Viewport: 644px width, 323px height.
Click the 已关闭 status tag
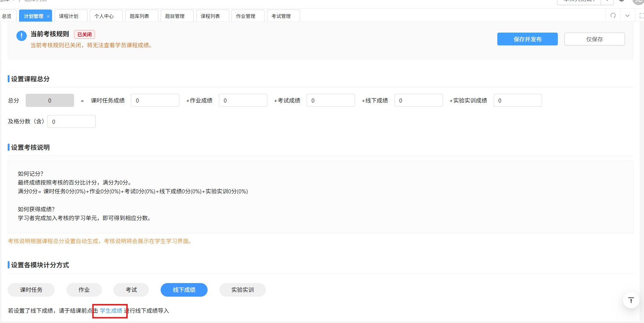(x=84, y=34)
